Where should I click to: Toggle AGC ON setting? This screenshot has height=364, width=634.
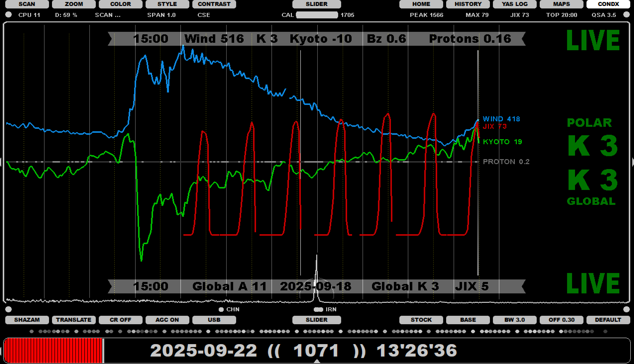[x=167, y=320]
